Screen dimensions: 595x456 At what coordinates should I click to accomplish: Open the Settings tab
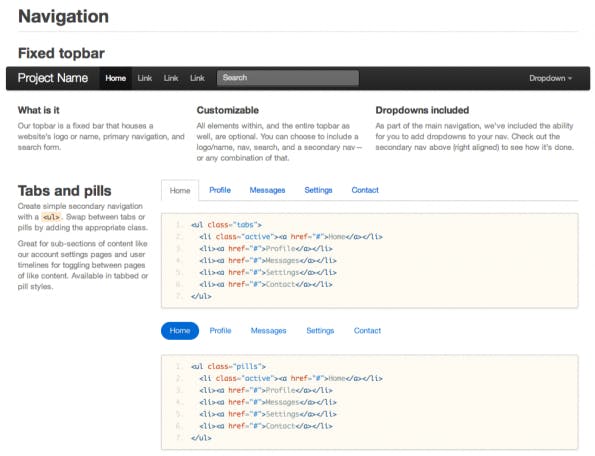pyautogui.click(x=318, y=190)
